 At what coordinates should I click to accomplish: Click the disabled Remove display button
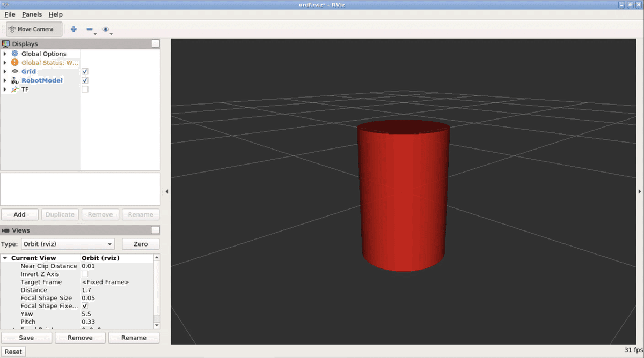(x=100, y=214)
